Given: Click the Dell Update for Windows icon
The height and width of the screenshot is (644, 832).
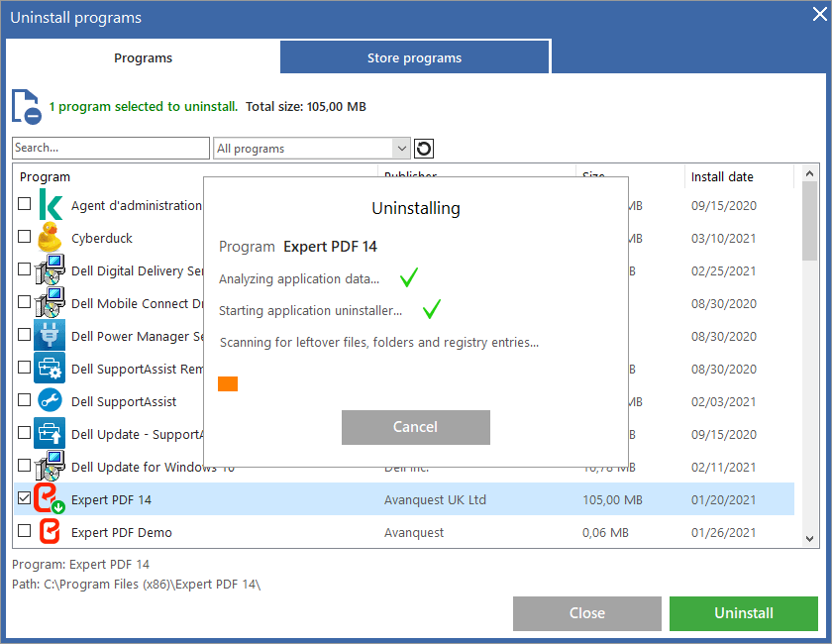Looking at the screenshot, I should (x=50, y=466).
